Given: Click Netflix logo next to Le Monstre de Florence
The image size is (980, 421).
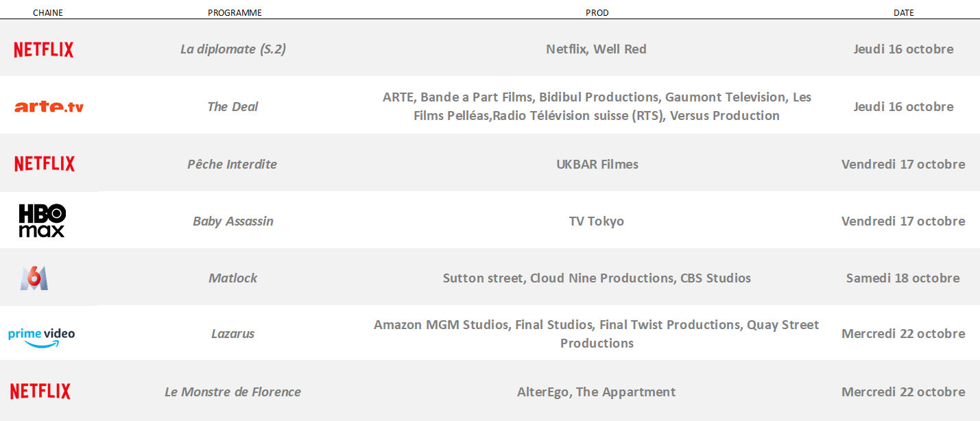Looking at the screenshot, I should click(x=40, y=392).
